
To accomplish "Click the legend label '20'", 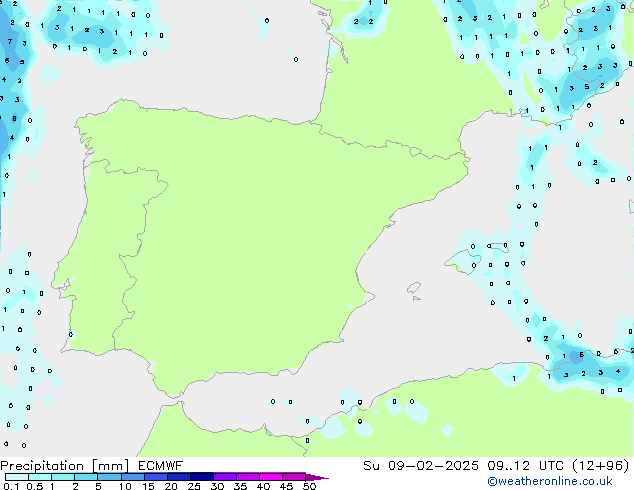I will (171, 486).
